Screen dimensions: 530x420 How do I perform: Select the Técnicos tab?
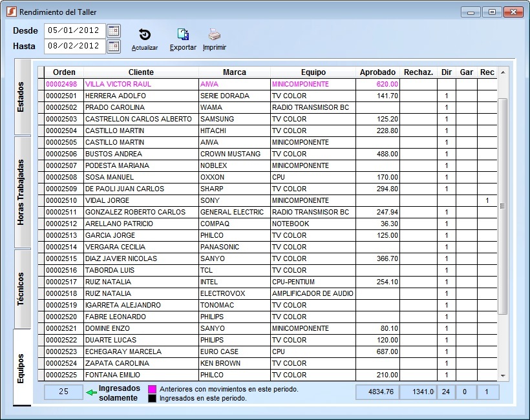point(22,288)
